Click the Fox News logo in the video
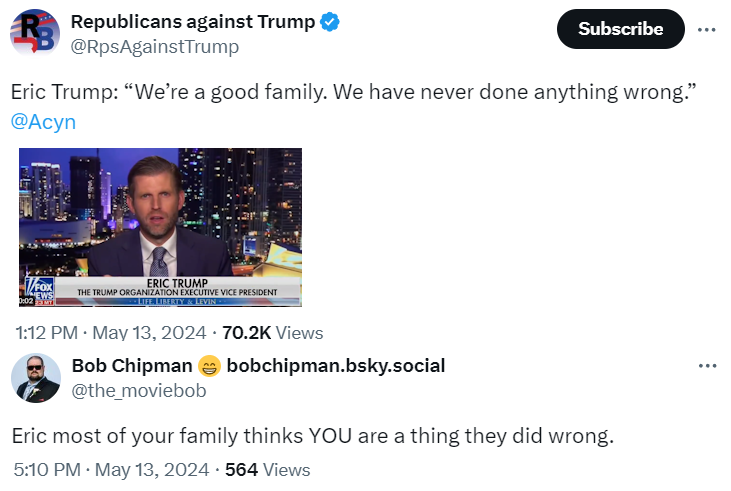This screenshot has width=731, height=491. (34, 292)
